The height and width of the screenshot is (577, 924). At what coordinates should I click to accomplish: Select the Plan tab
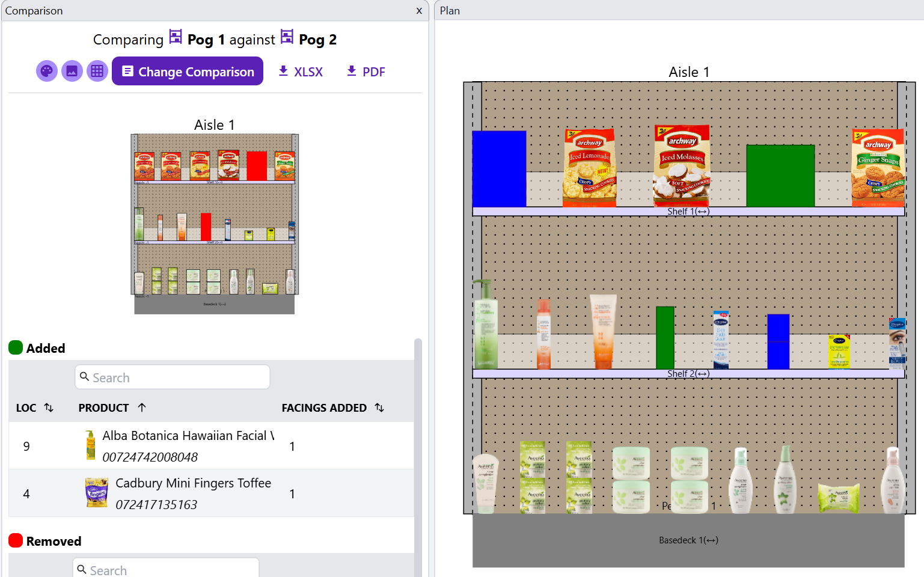(450, 11)
